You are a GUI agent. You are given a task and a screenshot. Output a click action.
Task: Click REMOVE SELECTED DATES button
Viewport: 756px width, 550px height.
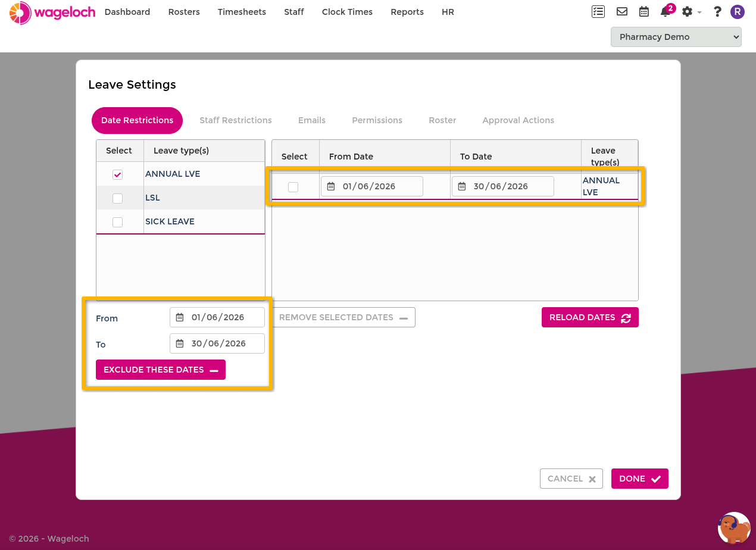pyautogui.click(x=343, y=317)
